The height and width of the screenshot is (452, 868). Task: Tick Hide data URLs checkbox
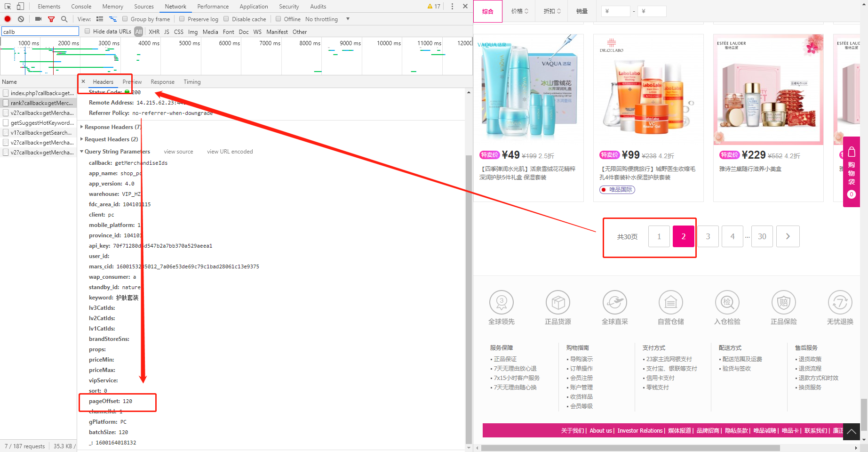87,31
